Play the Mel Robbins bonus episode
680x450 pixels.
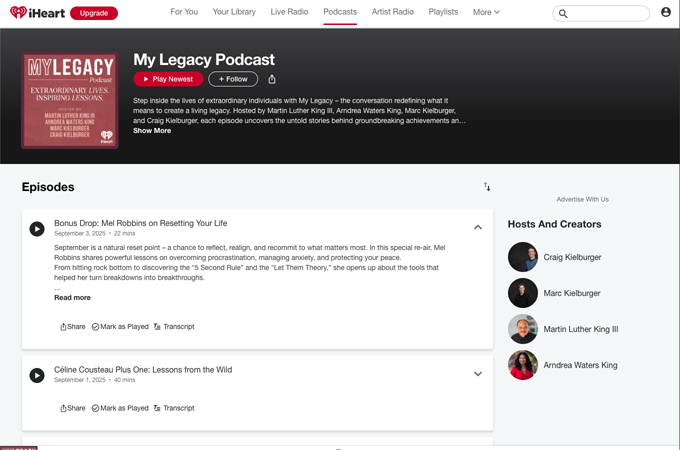click(x=37, y=228)
